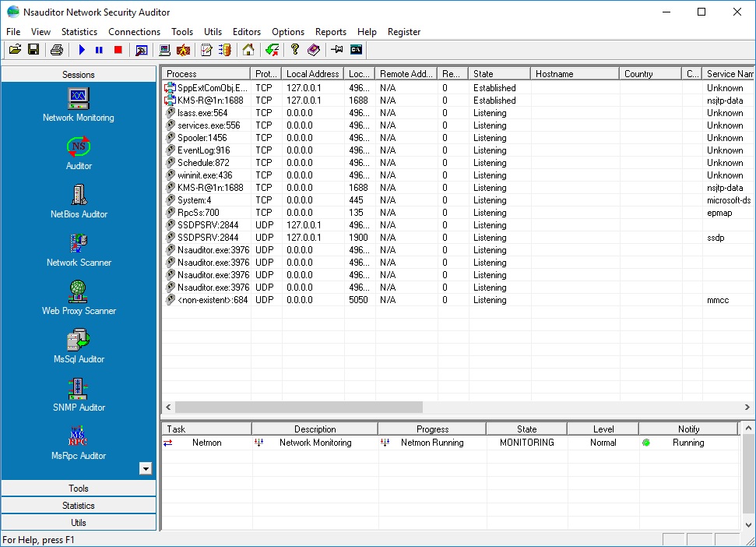Image resolution: width=756 pixels, height=547 pixels.
Task: Click the house home toolbar icon
Action: (248, 50)
